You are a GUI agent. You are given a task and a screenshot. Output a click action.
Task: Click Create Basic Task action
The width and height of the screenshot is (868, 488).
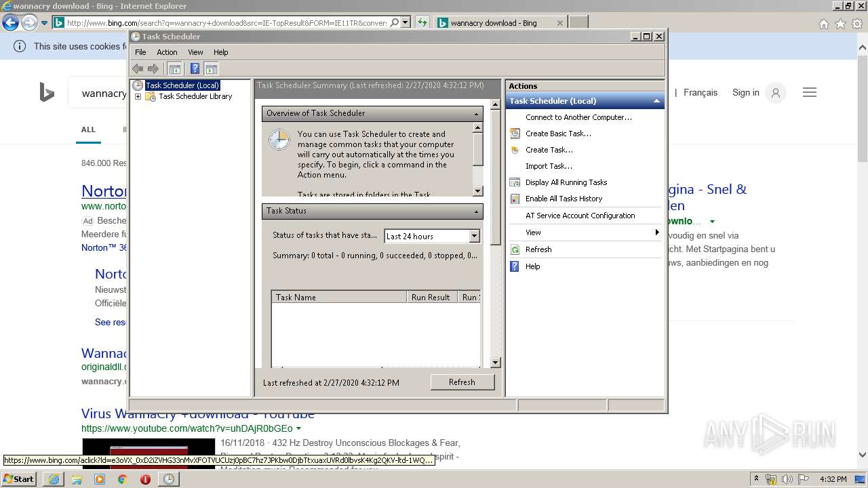coord(558,134)
